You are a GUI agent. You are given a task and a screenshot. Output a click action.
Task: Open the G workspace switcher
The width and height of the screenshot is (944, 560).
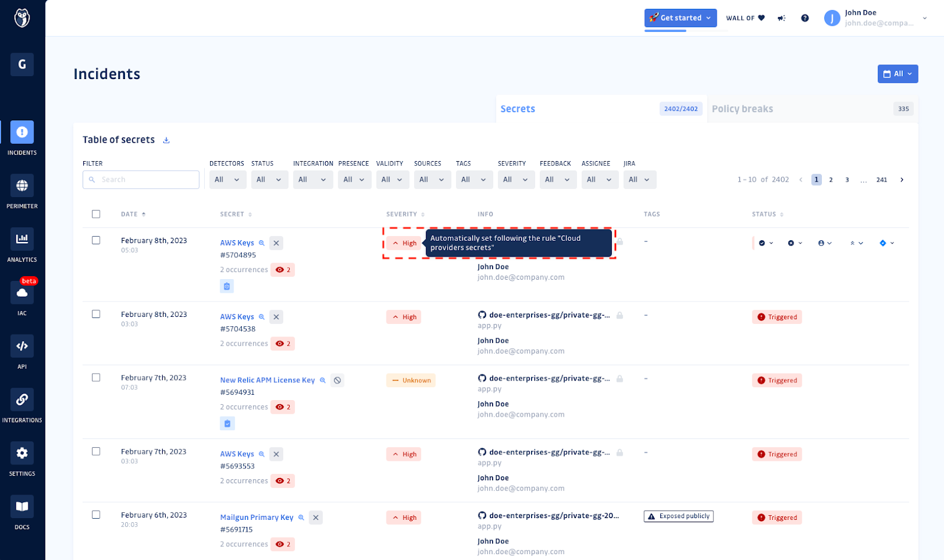point(22,64)
